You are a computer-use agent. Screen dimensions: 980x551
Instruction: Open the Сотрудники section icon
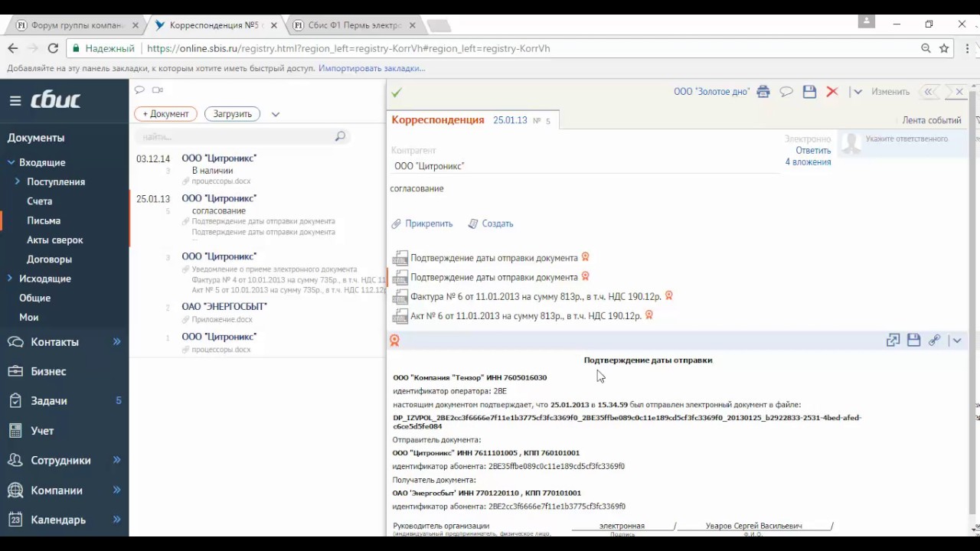coord(15,460)
